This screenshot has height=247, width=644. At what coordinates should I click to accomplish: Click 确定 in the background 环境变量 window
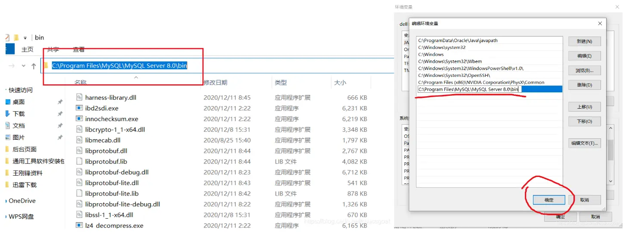point(560,217)
